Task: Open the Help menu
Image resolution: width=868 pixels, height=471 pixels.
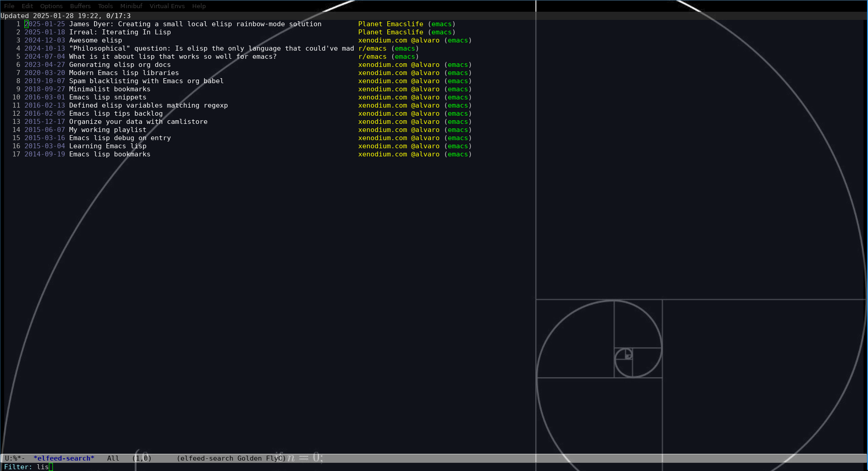Action: tap(199, 6)
